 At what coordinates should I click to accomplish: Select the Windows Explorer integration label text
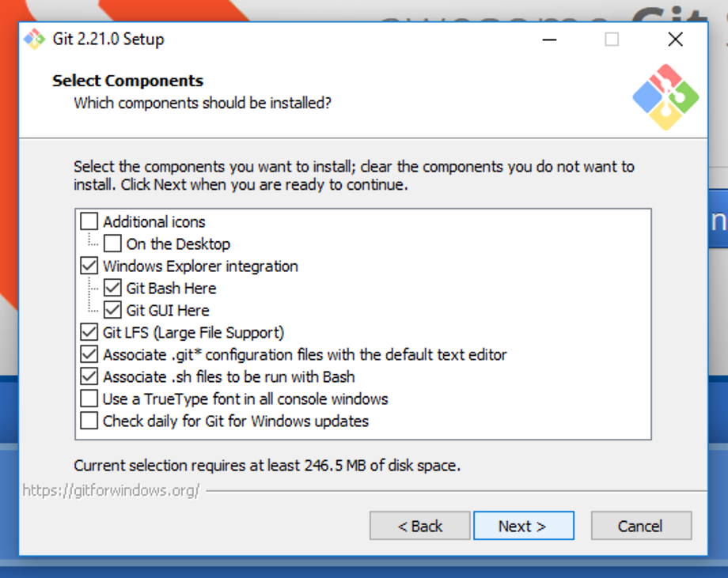click(200, 266)
